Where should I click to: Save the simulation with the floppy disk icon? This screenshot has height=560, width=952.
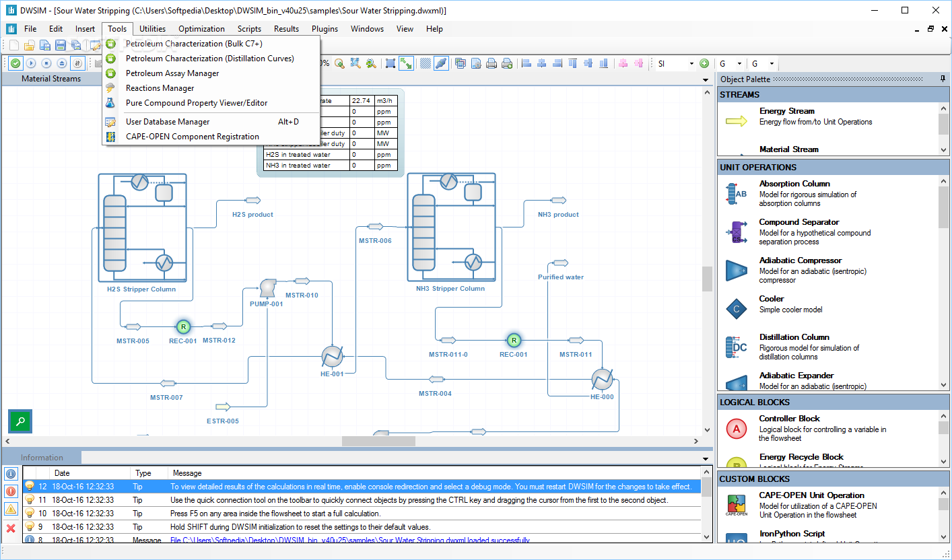pos(61,45)
